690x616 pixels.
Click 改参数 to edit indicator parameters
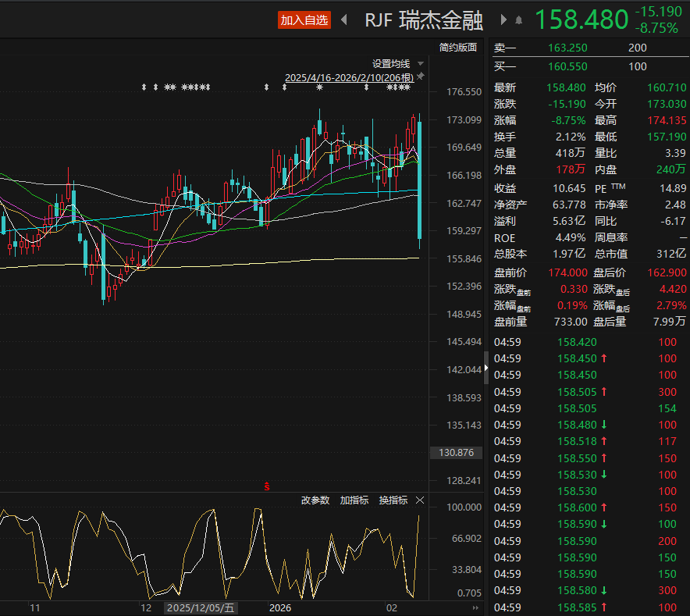(315, 500)
